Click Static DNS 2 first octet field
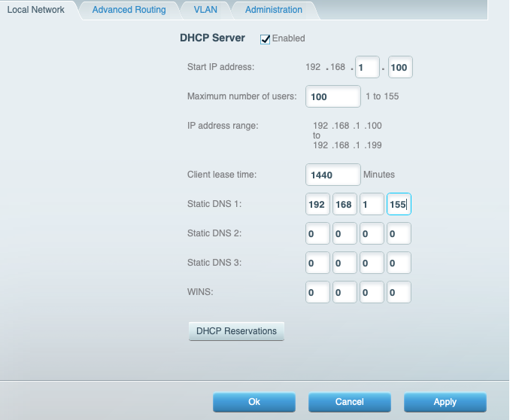 (317, 233)
